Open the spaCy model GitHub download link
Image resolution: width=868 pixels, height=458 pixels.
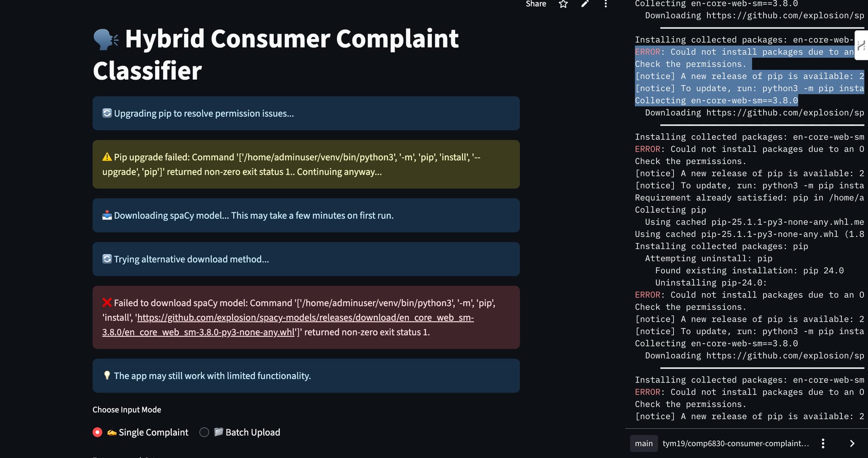tap(288, 325)
